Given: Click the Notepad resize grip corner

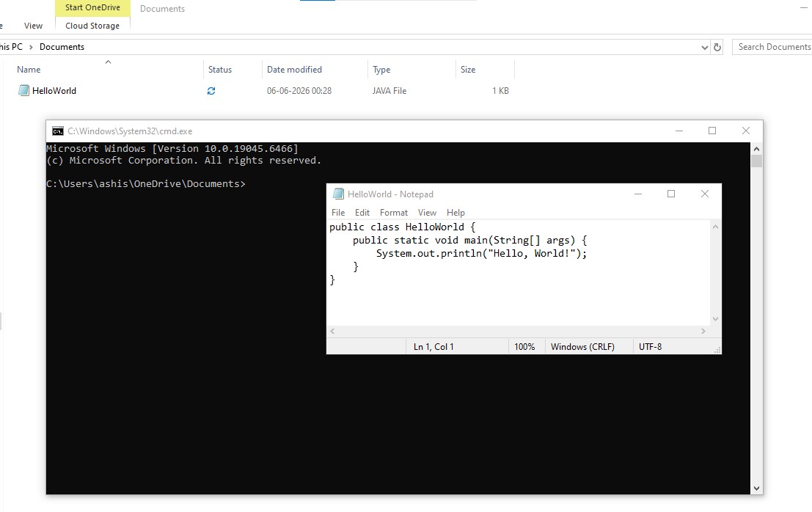Looking at the screenshot, I should [x=717, y=351].
